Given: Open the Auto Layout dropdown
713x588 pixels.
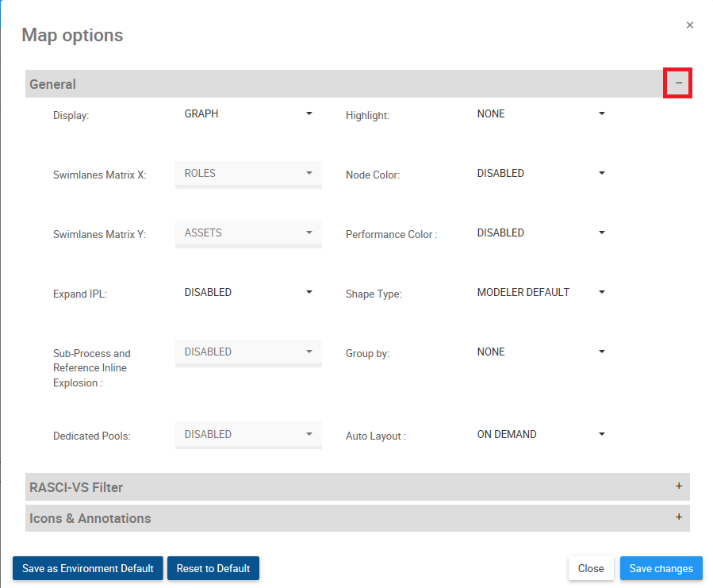Looking at the screenshot, I should [541, 435].
